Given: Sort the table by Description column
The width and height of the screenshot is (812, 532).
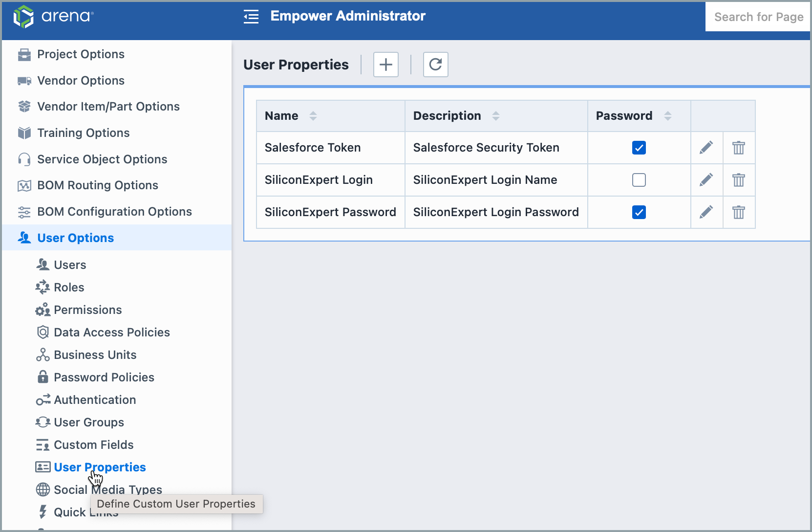Looking at the screenshot, I should pos(496,116).
